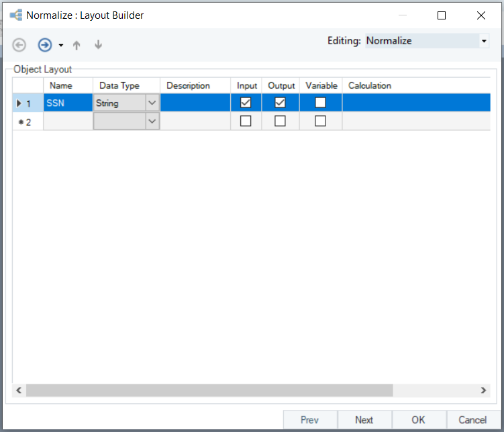Move row up with up arrow

(x=77, y=45)
